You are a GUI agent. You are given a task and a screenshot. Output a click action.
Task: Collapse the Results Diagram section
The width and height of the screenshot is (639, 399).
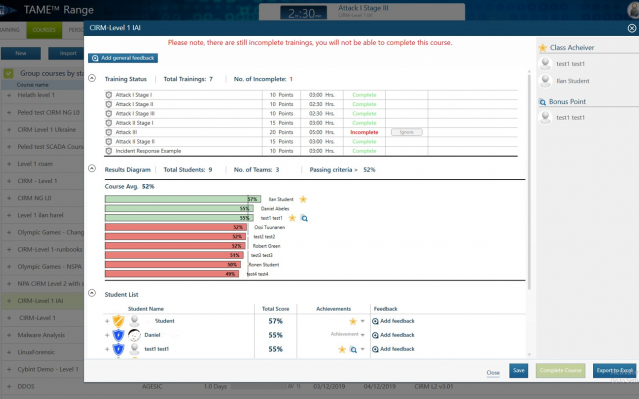pos(92,168)
